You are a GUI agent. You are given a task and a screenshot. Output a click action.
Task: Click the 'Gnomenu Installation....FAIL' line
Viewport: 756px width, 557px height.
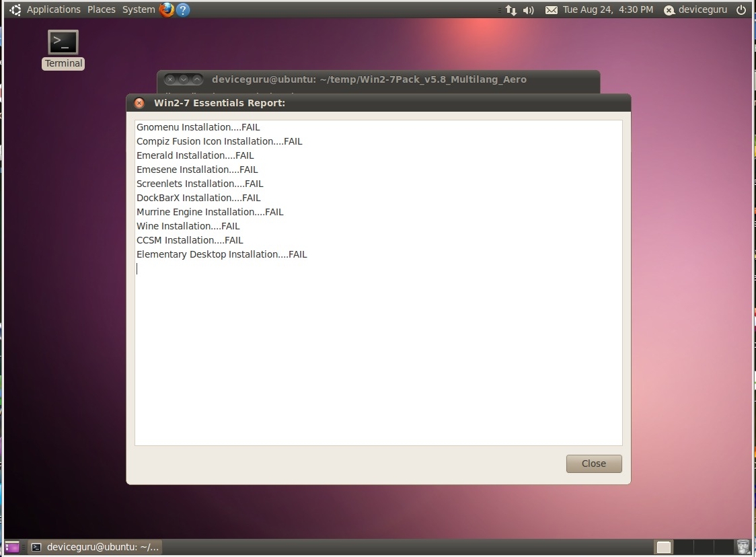[x=198, y=127]
